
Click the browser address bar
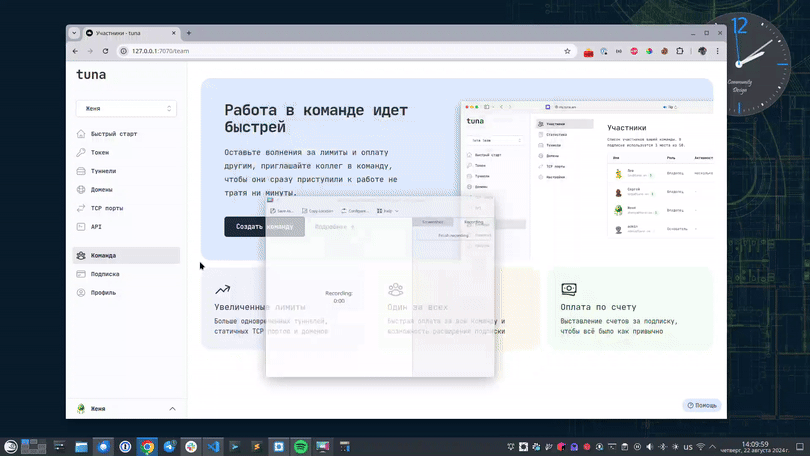click(x=340, y=51)
